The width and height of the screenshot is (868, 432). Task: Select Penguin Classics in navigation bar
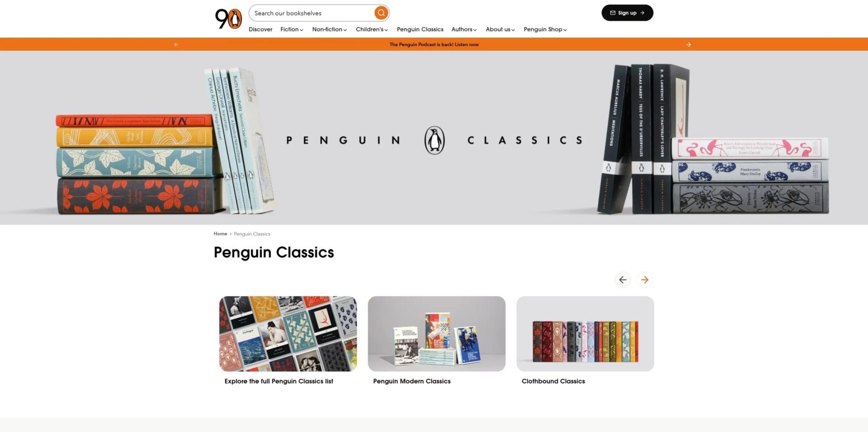click(x=420, y=29)
